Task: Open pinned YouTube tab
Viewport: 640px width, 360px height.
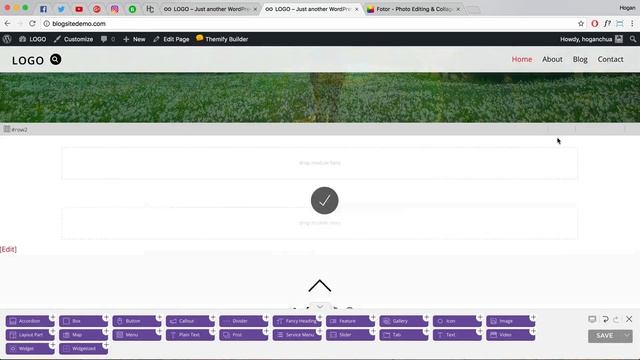Action: coord(79,9)
